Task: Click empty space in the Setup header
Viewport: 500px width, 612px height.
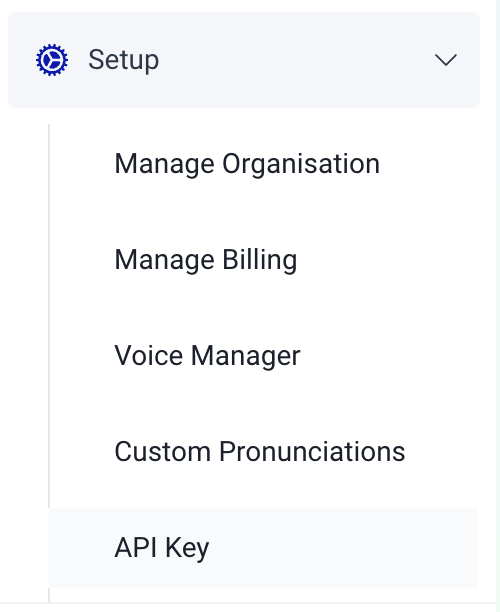Action: (x=297, y=60)
